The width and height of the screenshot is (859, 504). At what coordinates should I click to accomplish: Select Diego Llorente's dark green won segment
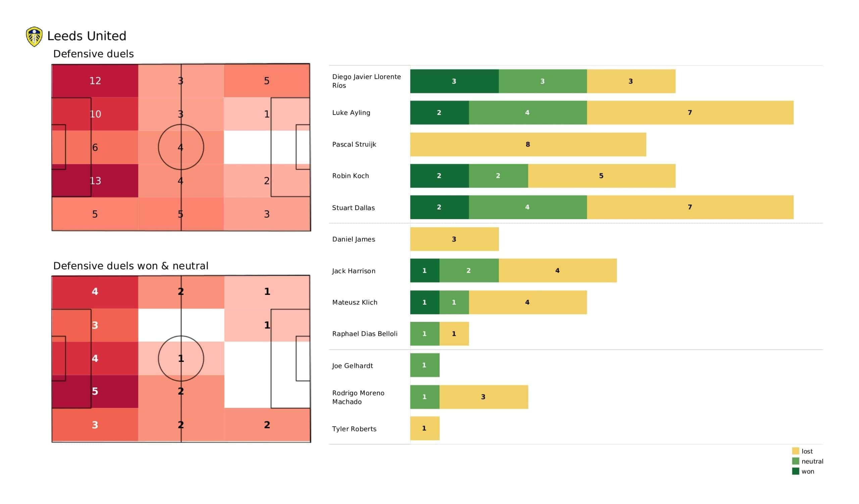[x=454, y=81]
